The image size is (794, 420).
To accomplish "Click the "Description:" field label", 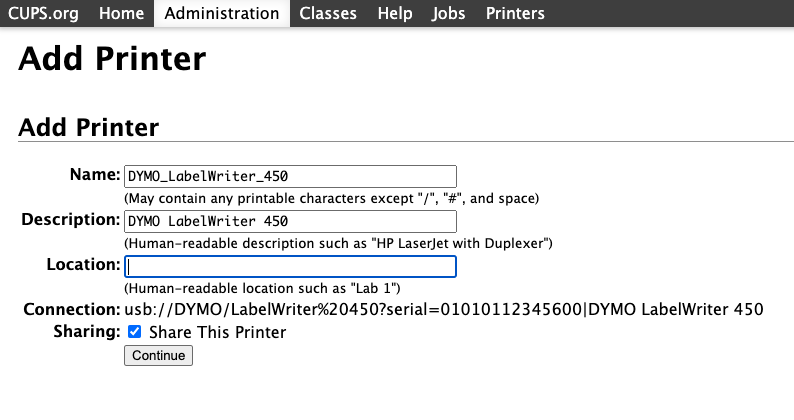I will [71, 220].
